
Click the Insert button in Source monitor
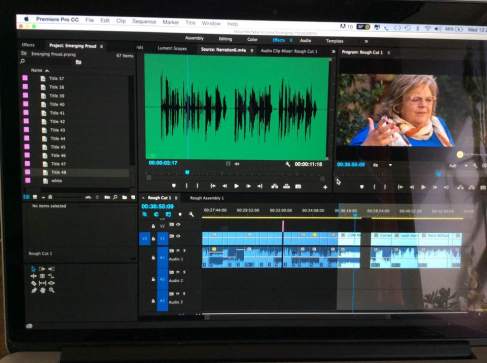275,186
